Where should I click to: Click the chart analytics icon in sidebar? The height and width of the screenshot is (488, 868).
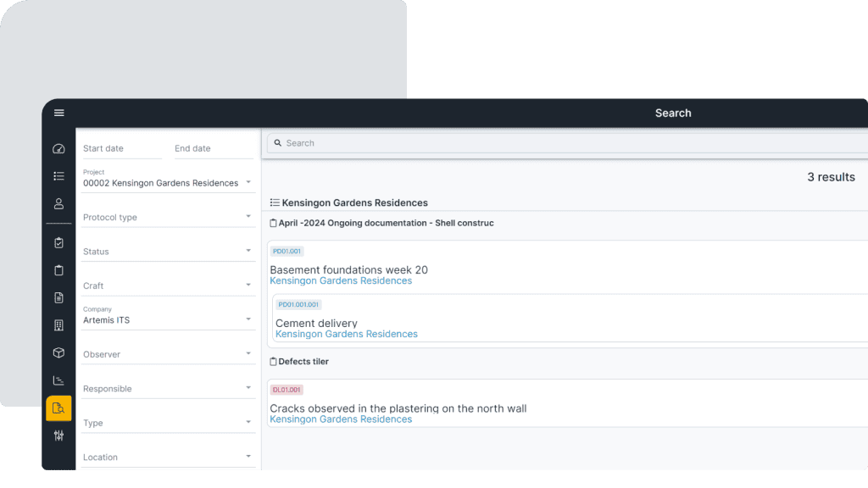tap(58, 380)
